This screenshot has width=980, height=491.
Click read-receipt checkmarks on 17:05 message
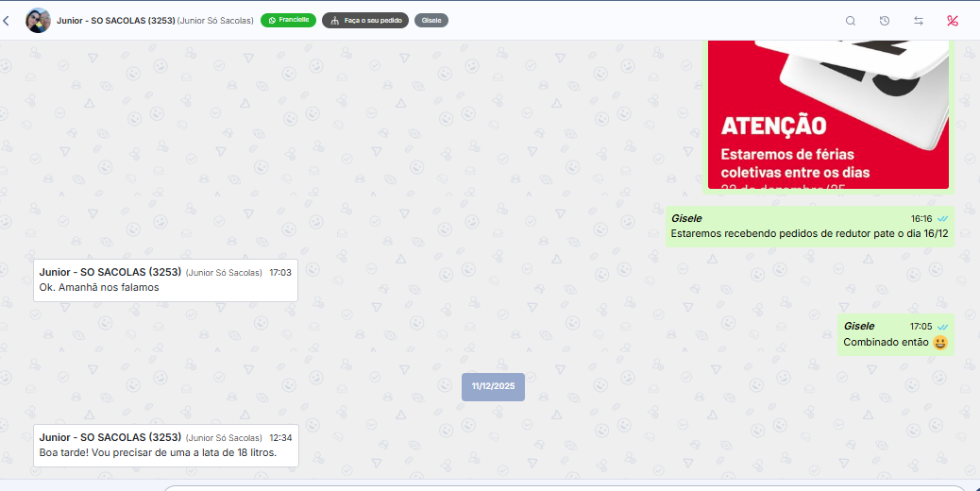tap(942, 327)
